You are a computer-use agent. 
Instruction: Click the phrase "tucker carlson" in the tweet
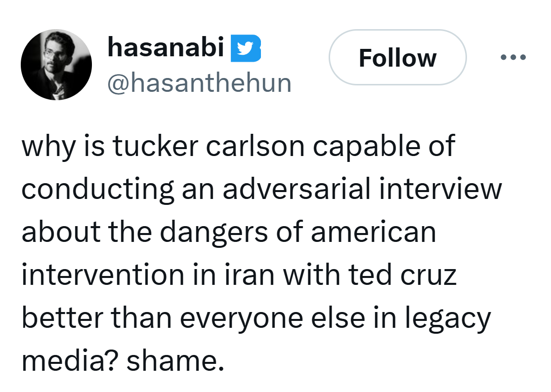pos(209,146)
